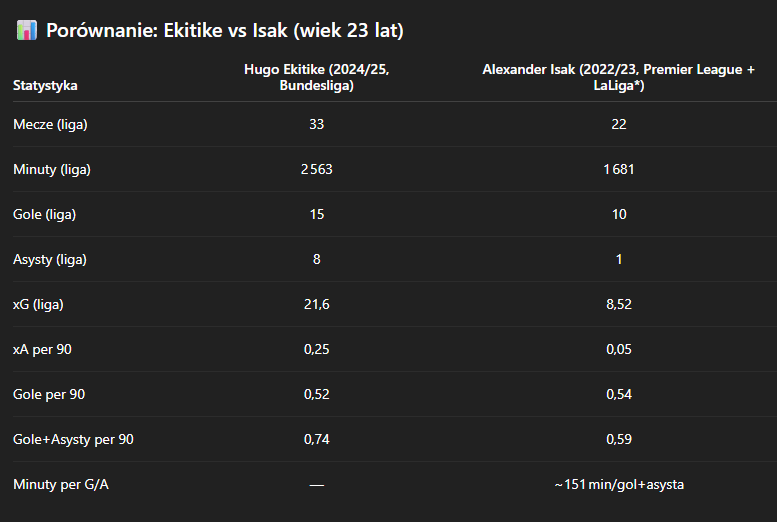Click Ekitike's Gole+Asysty per 90 value 0,74
The height and width of the screenshot is (522, 777).
pos(316,439)
